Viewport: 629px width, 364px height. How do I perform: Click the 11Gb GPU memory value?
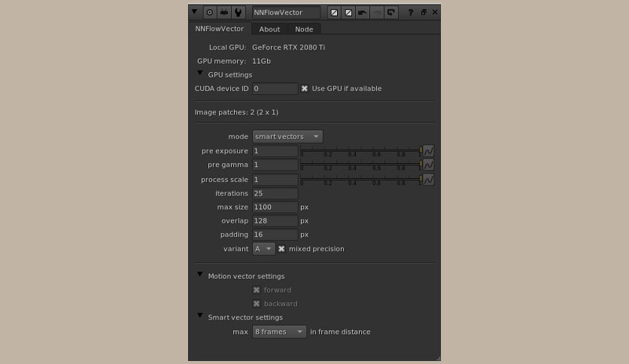[x=261, y=61]
